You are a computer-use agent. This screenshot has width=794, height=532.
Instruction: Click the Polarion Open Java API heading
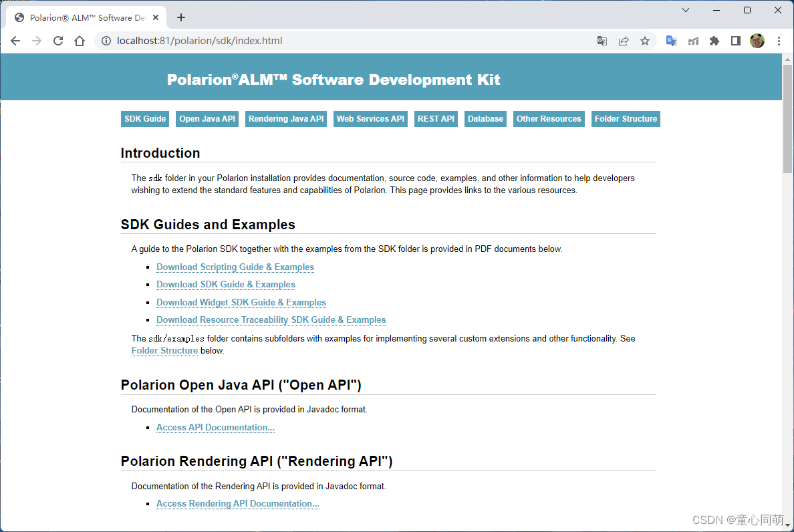(x=241, y=385)
